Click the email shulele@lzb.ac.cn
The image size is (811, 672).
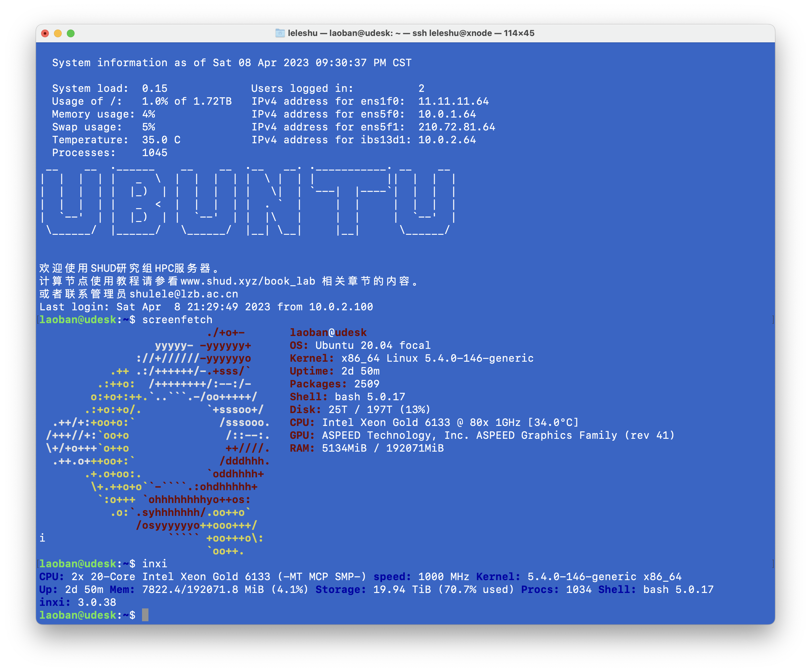pos(184,294)
